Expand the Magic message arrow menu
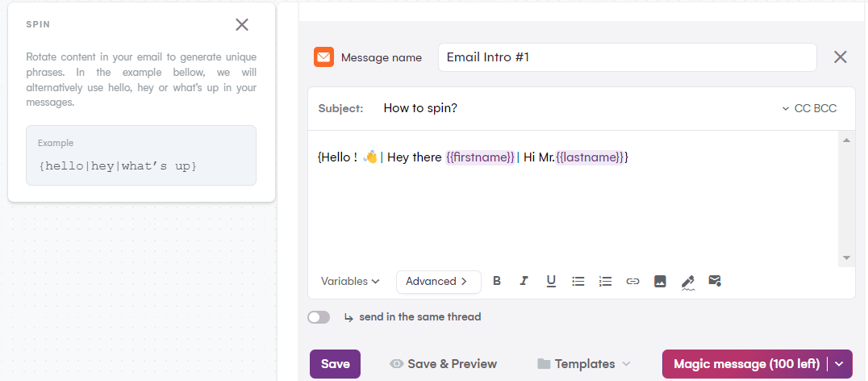 (x=840, y=364)
